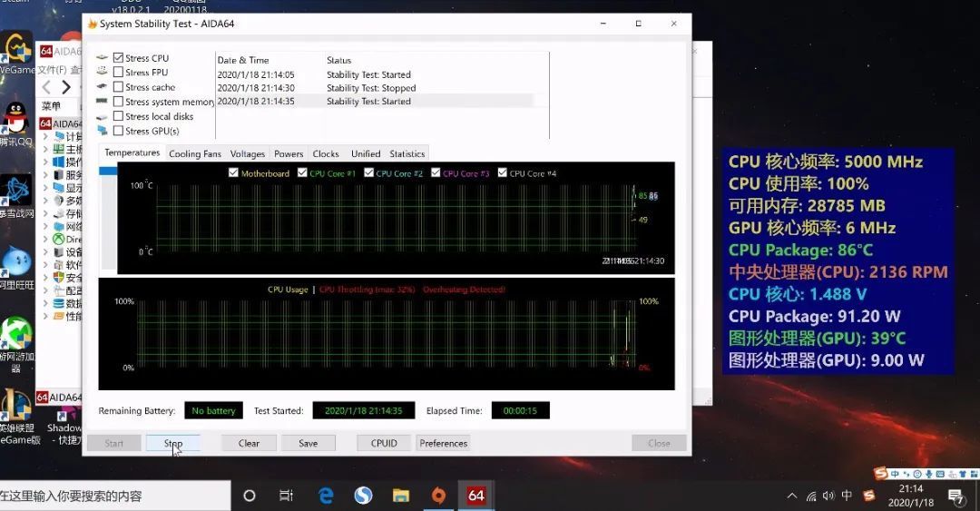Screen dimensions: 980x511
Task: Expand the 软件 tree node
Action: click(45, 264)
